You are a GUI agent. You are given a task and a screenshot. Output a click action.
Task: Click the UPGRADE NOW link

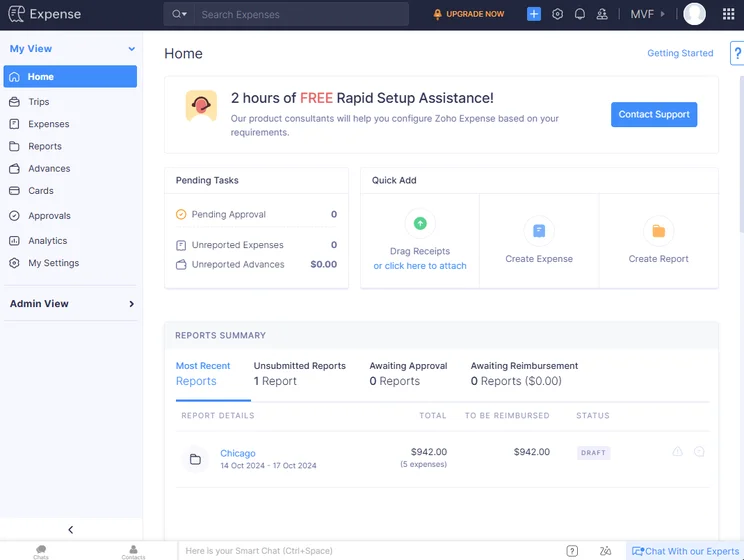click(x=469, y=14)
